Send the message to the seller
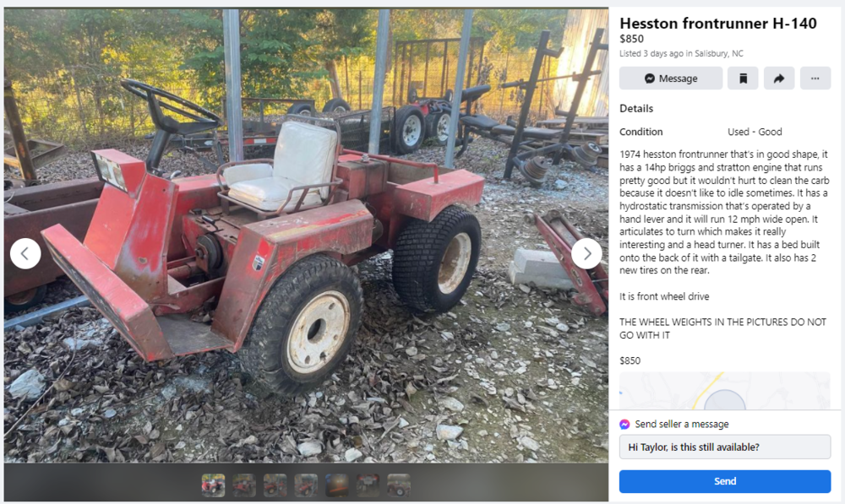 725,481
